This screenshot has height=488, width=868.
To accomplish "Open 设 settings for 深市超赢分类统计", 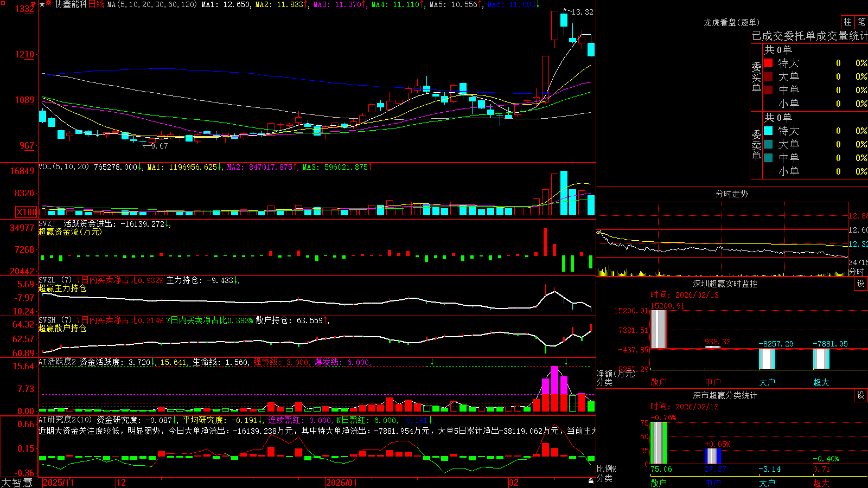I will click(x=861, y=395).
